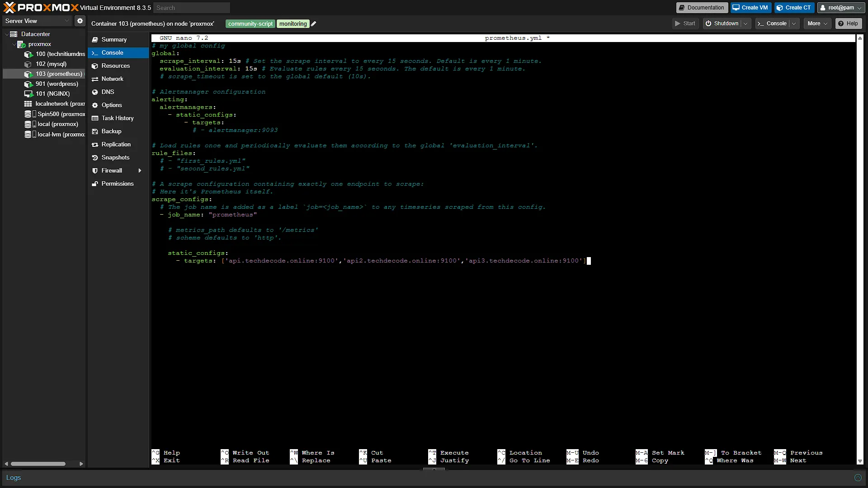Viewport: 868px width, 488px height.
Task: Expand the Logs panel toggle icon
Action: click(858, 478)
